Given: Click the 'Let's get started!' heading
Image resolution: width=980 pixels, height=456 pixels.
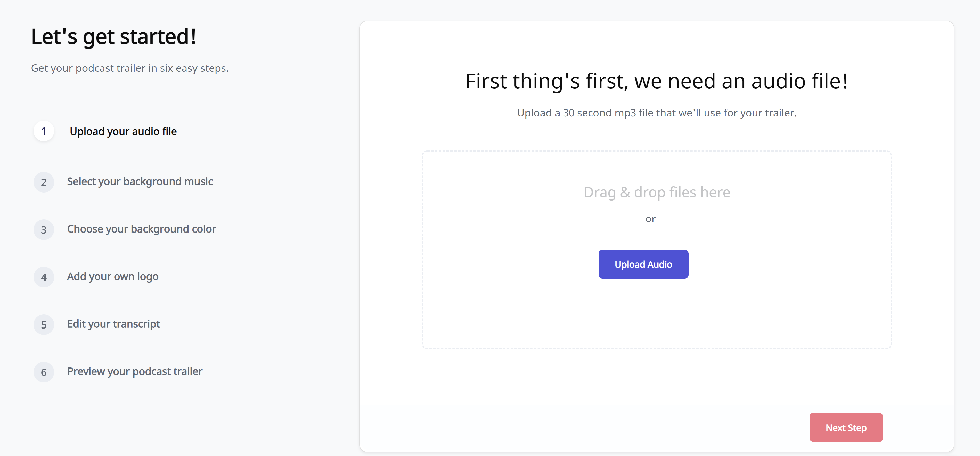Looking at the screenshot, I should (114, 37).
